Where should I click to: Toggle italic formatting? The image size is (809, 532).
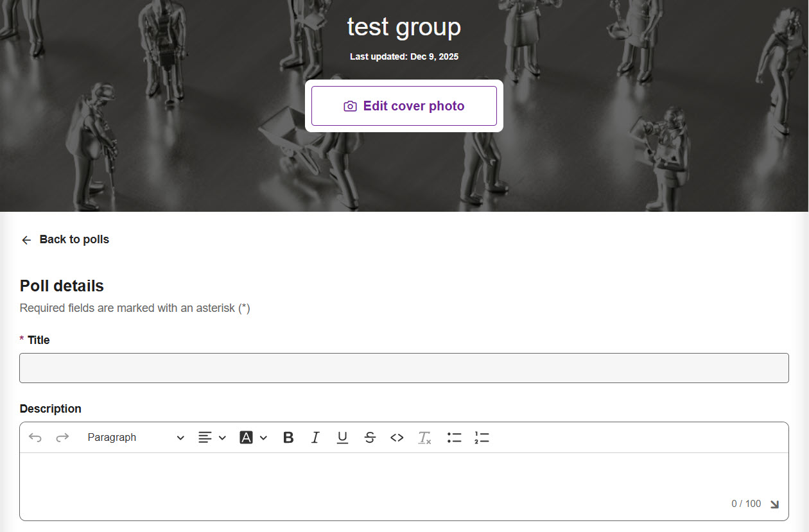tap(315, 438)
